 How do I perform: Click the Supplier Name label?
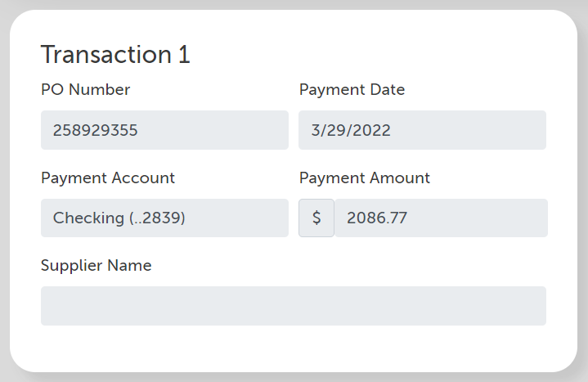click(96, 266)
